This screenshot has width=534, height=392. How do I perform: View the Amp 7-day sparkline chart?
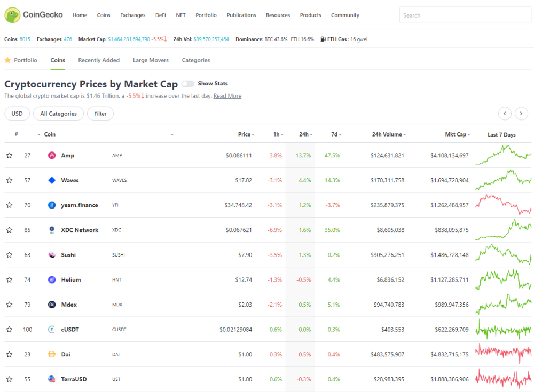[504, 155]
